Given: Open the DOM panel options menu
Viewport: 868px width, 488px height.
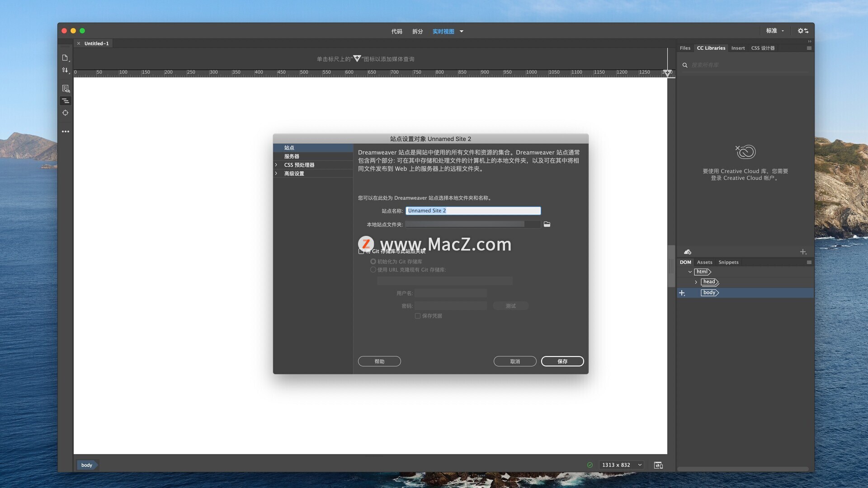Looking at the screenshot, I should (809, 262).
